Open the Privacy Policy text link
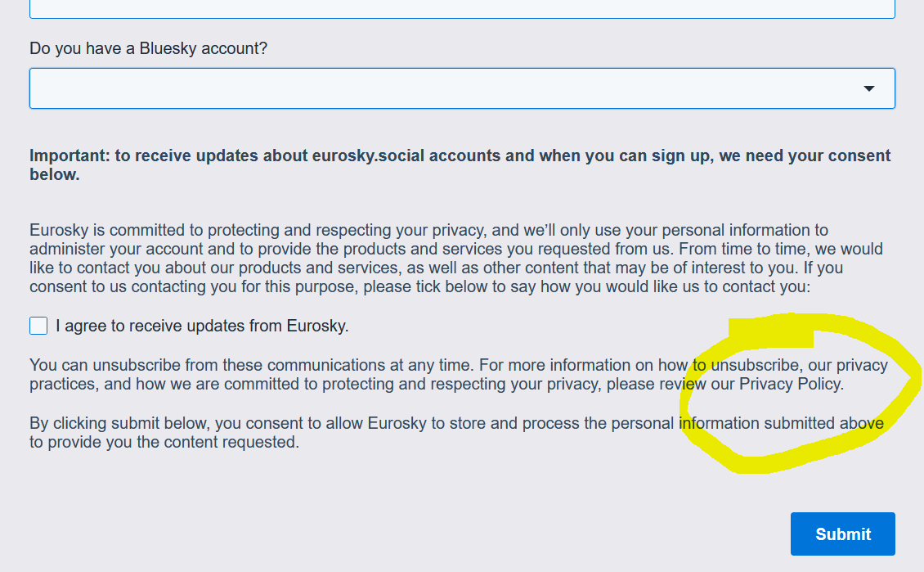924x572 pixels. coord(790,384)
